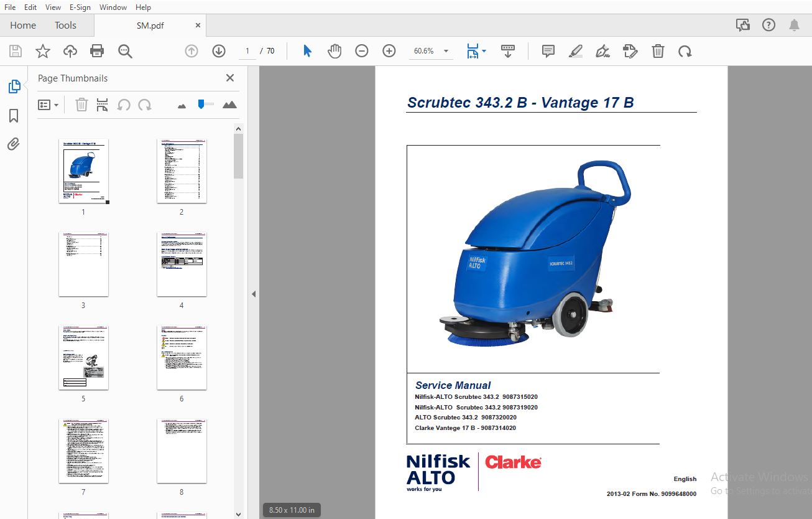Open the View menu

53,7
